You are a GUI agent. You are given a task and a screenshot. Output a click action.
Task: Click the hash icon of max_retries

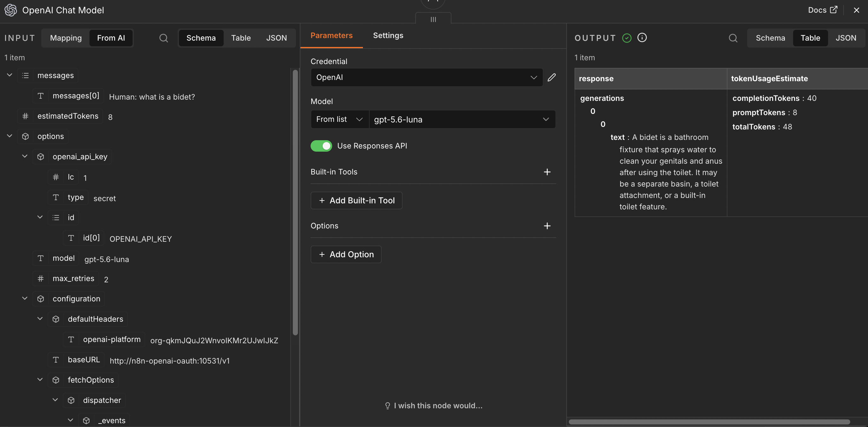click(x=40, y=279)
